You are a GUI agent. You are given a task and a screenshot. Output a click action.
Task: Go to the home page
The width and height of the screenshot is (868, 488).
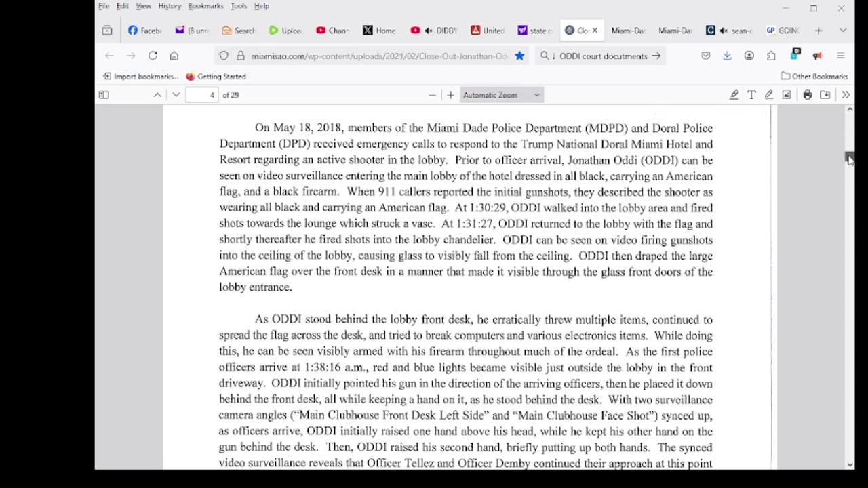pos(174,56)
